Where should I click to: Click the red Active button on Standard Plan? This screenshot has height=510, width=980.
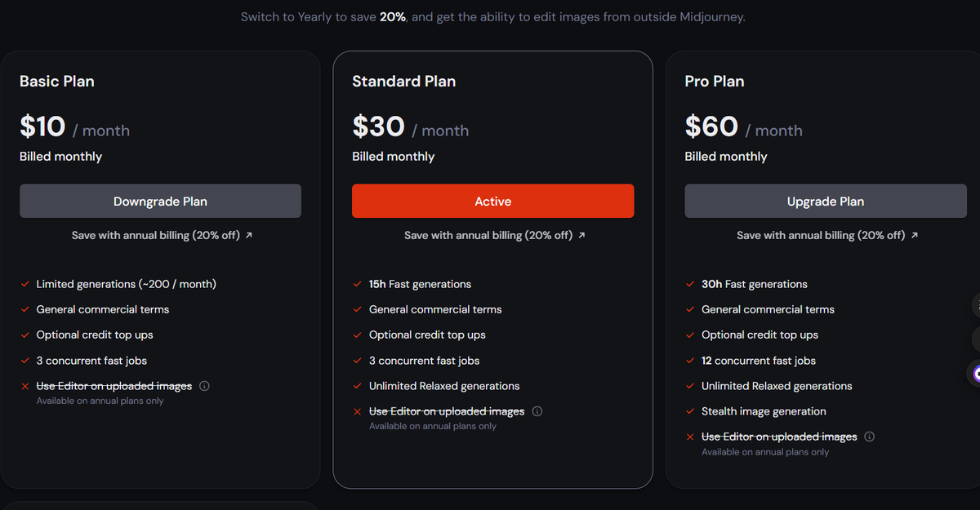click(492, 201)
